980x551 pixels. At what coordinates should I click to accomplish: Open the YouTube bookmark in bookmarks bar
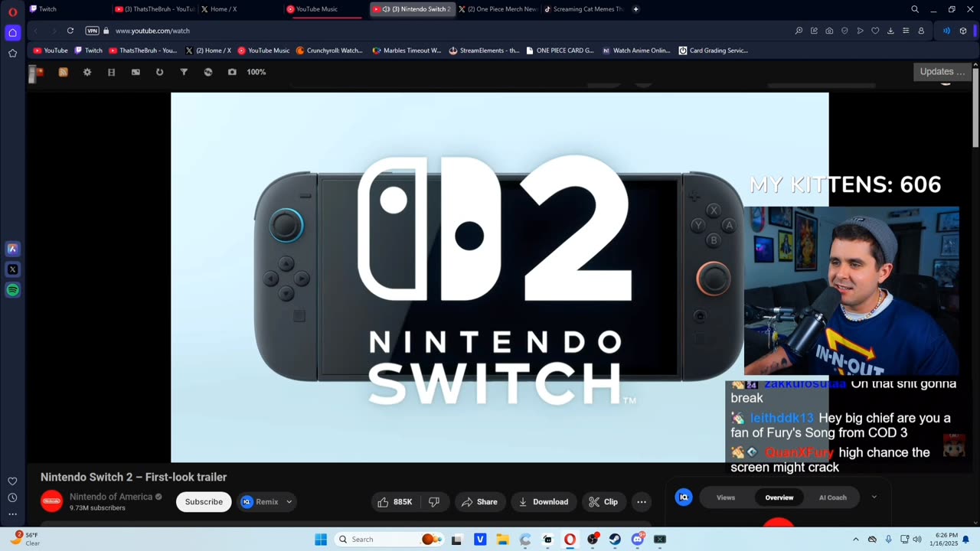[x=51, y=51]
